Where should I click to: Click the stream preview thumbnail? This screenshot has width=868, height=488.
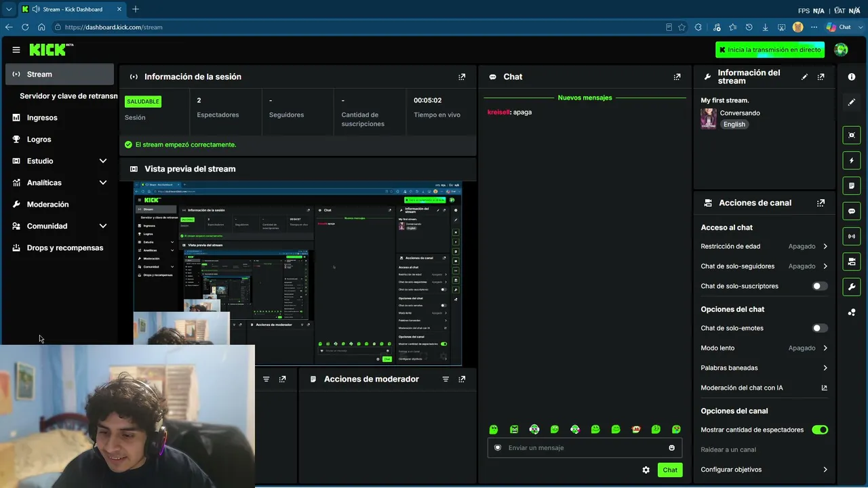298,273
